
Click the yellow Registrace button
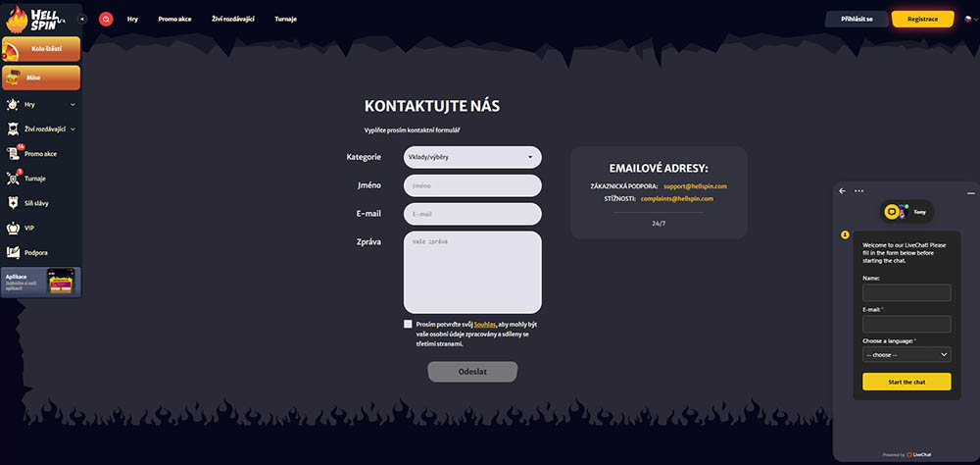click(x=922, y=20)
